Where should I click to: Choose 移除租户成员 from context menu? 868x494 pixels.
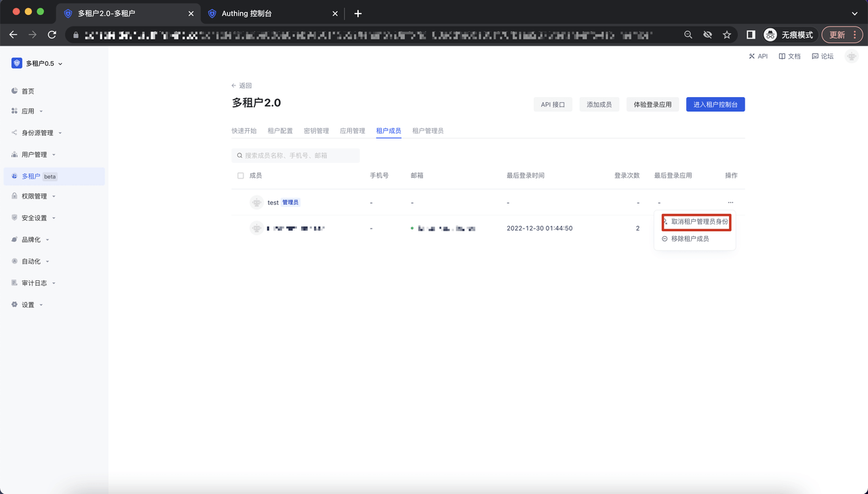[x=690, y=239]
